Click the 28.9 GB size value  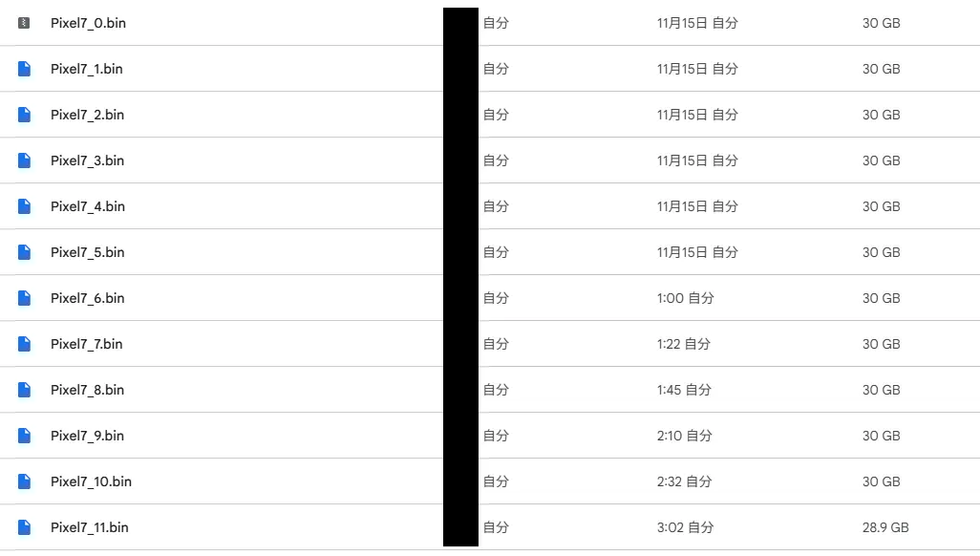click(884, 527)
